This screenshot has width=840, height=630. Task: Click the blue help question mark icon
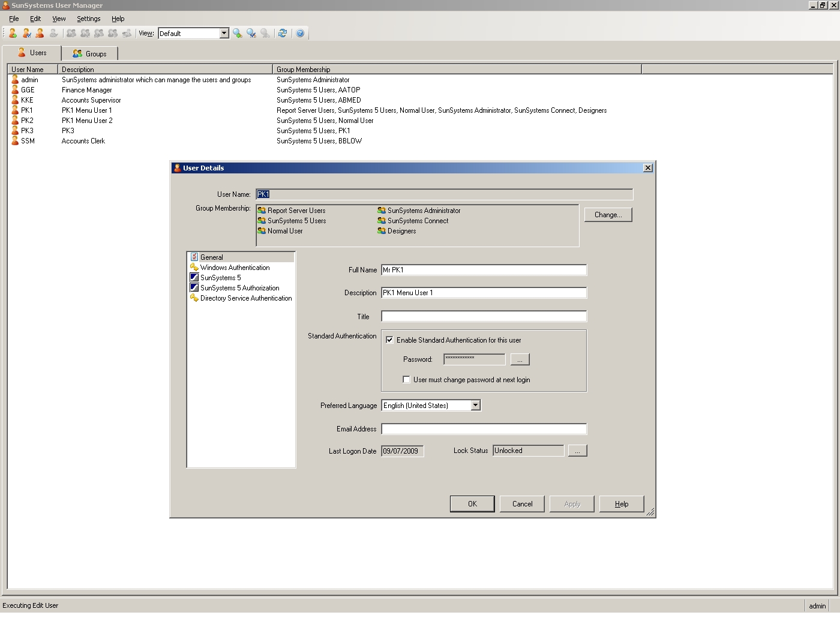click(x=300, y=33)
